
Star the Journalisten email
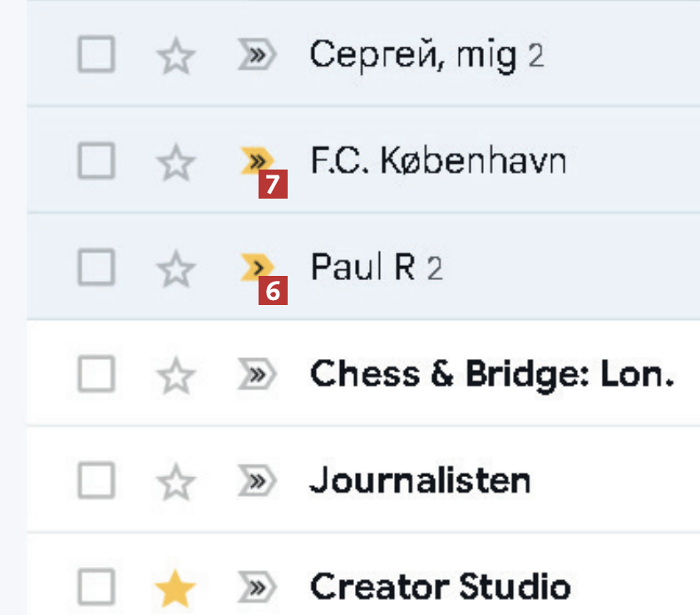click(175, 481)
